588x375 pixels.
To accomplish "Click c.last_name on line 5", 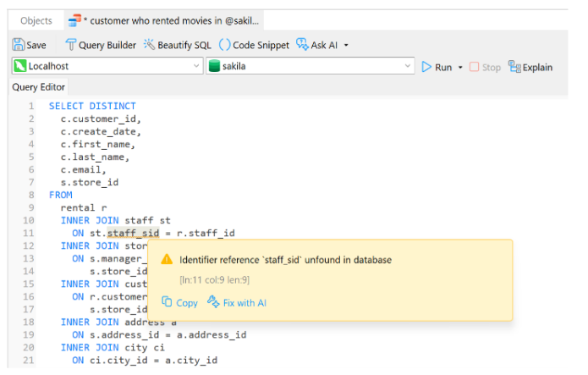I will [95, 157].
